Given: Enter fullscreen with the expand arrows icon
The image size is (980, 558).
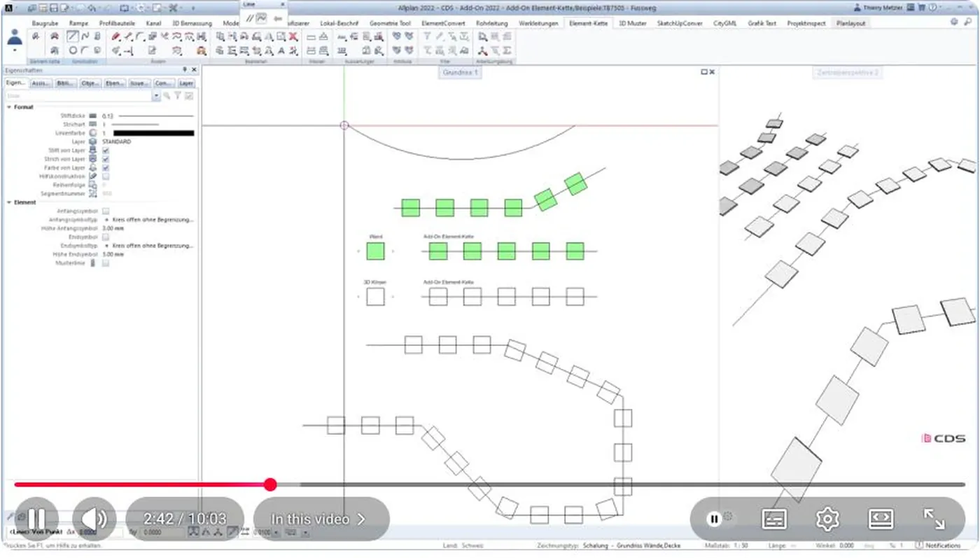Looking at the screenshot, I should point(934,519).
